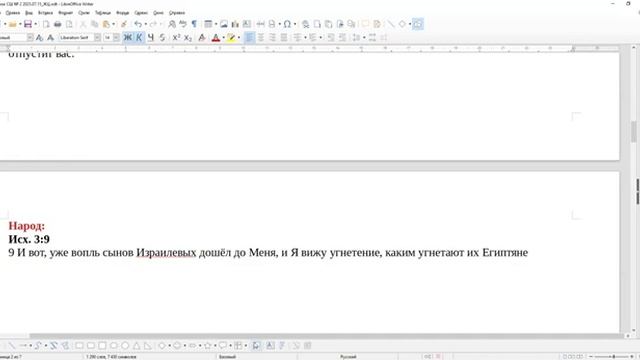Redo the undone action
640x360 pixels.
point(153,24)
